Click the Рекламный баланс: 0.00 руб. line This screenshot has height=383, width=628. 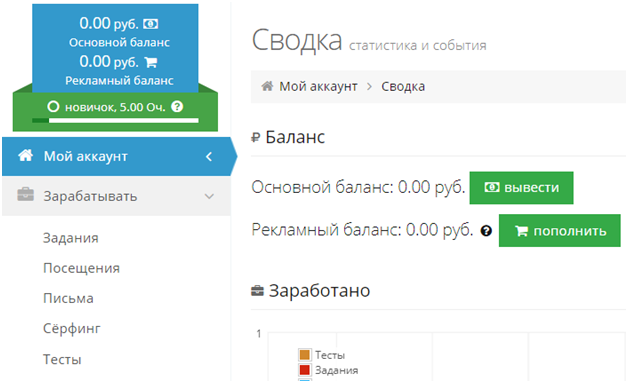tap(362, 230)
